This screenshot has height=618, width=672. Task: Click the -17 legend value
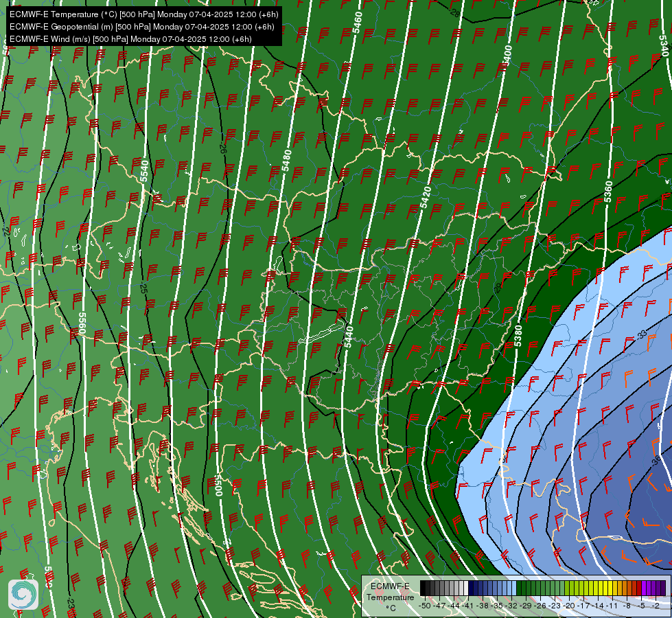tap(583, 606)
